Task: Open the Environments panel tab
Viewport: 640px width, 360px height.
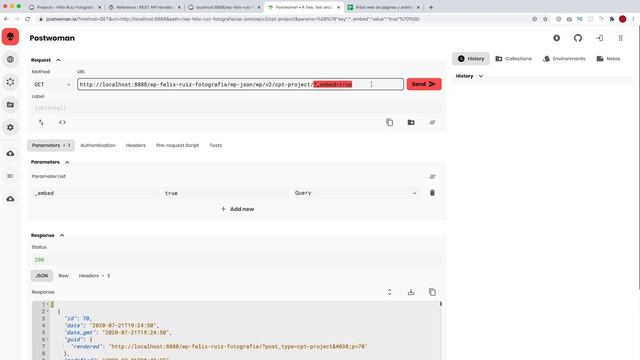Action: point(564,59)
